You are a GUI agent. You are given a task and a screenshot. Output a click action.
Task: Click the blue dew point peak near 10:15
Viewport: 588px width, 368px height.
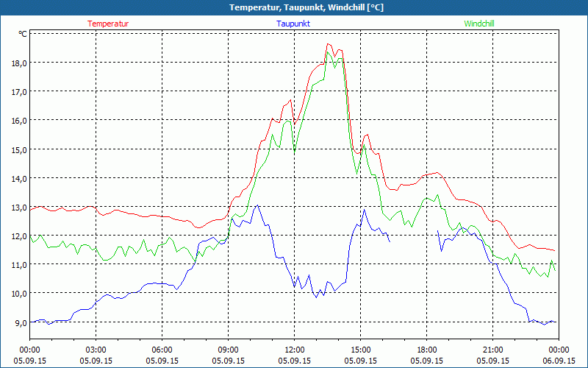coord(257,205)
